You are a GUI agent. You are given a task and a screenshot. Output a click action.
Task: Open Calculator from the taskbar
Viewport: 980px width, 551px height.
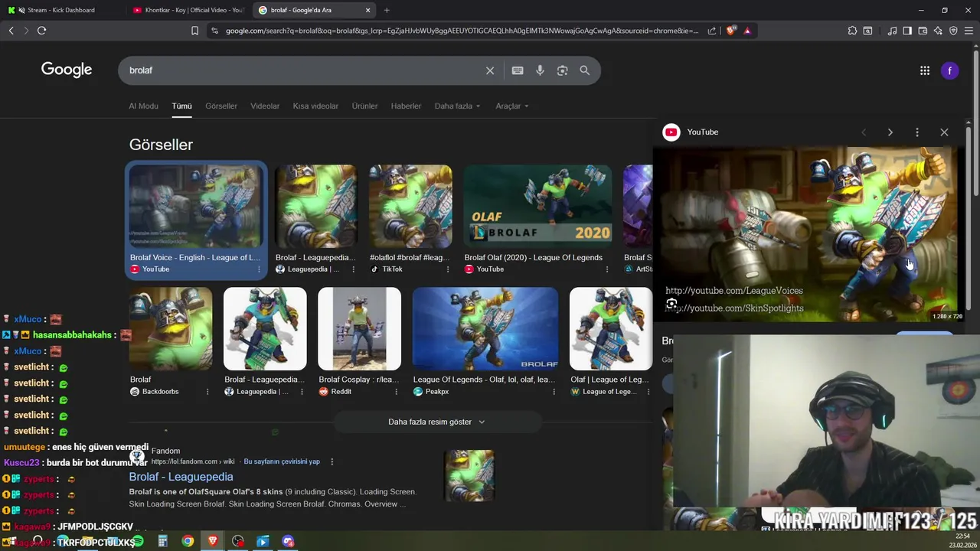[162, 542]
